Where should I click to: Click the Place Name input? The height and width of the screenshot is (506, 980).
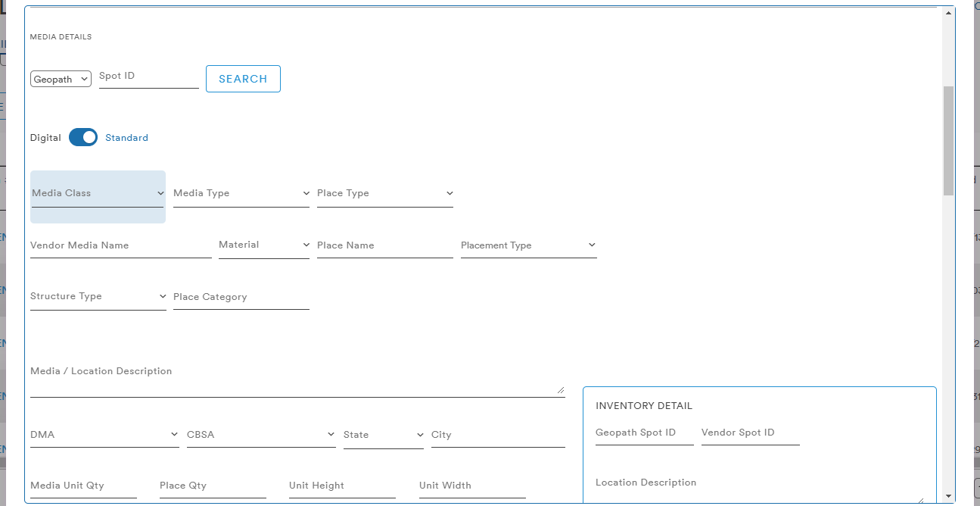coord(385,245)
